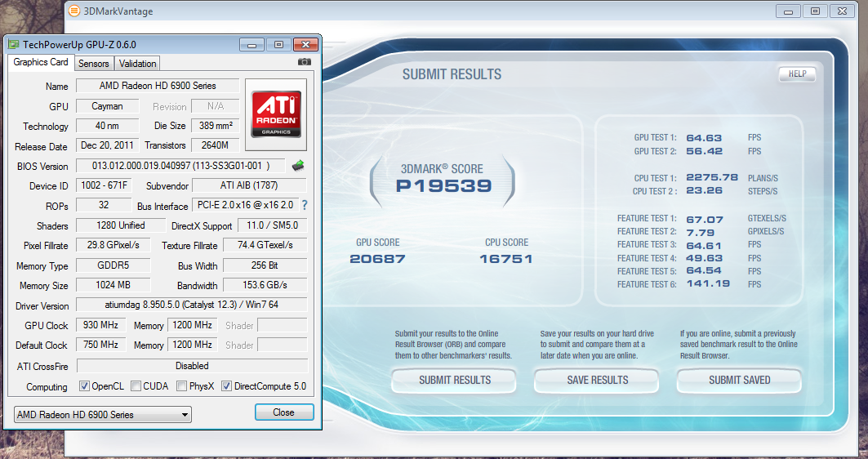Click the Subvendor ATI AIB (1787) field
The height and width of the screenshot is (459, 868).
(249, 185)
